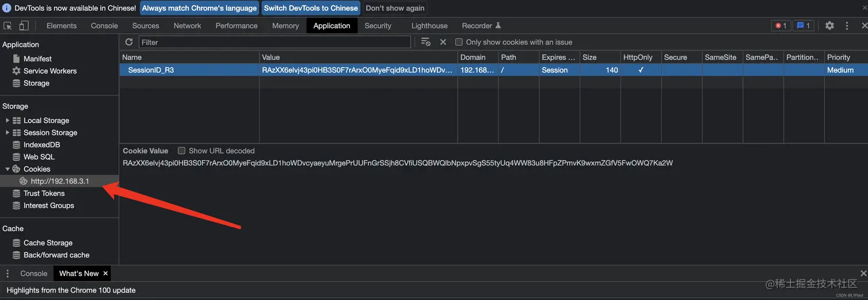Click the full cookie value text
The width and height of the screenshot is (868, 300).
click(398, 163)
